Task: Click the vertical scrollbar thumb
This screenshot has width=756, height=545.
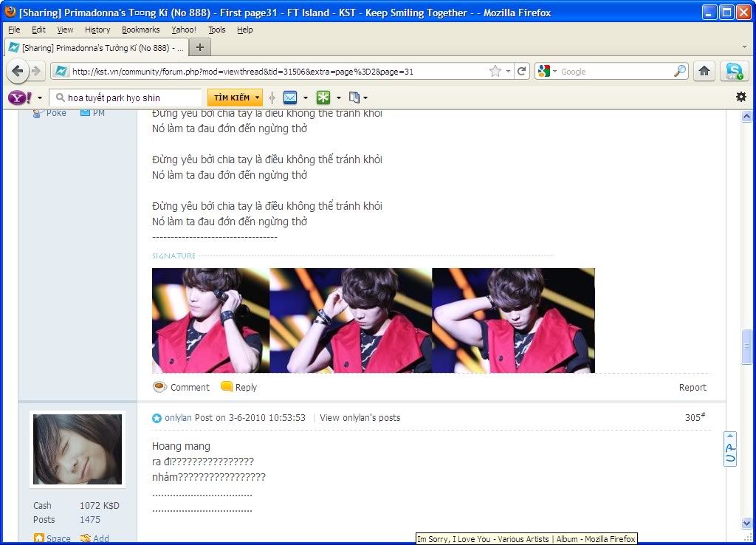Action: [x=746, y=346]
